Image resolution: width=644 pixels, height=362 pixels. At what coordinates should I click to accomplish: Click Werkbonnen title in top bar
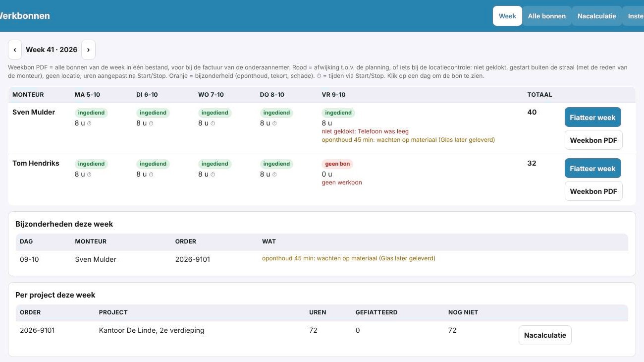[x=24, y=16]
